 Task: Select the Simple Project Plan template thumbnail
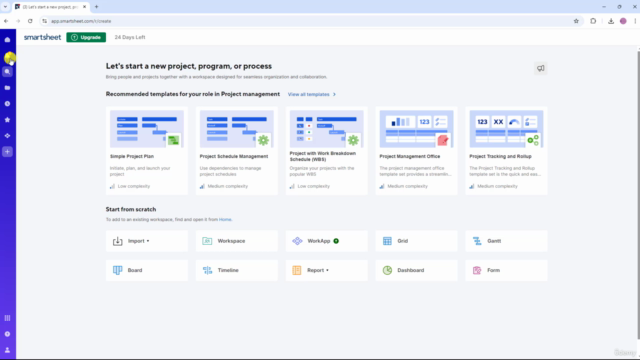tap(147, 129)
